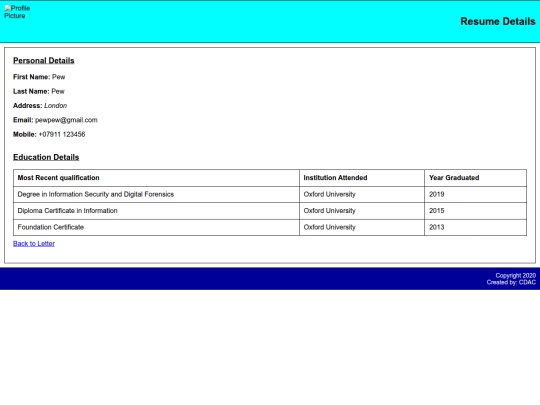Image resolution: width=540 pixels, height=405 pixels.
Task: Click the Copyright 2020 footer text
Action: pyautogui.click(x=516, y=276)
